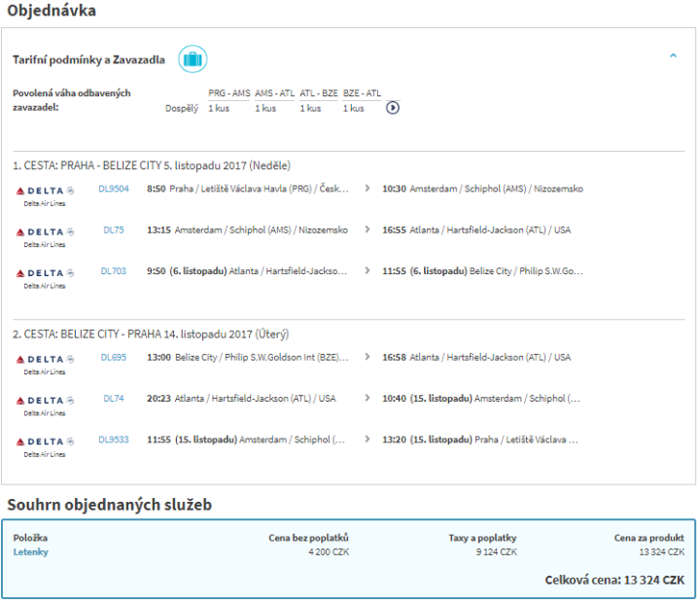Click the Letenky link in summary
This screenshot has width=700, height=601.
[31, 552]
